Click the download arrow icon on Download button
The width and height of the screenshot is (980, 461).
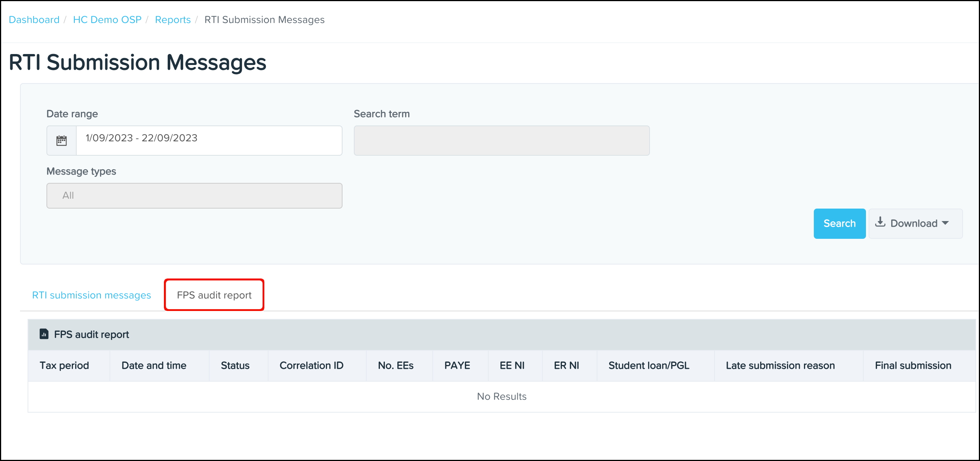click(x=881, y=223)
